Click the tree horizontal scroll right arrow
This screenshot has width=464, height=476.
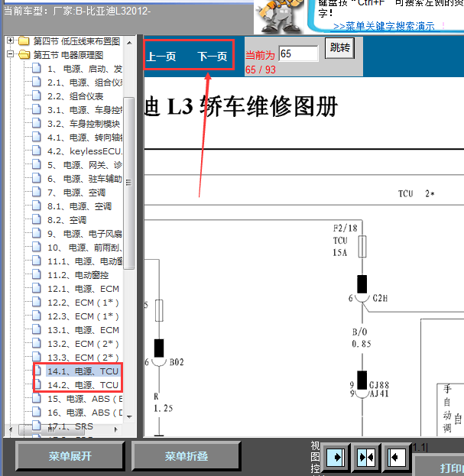pyautogui.click(x=115, y=429)
